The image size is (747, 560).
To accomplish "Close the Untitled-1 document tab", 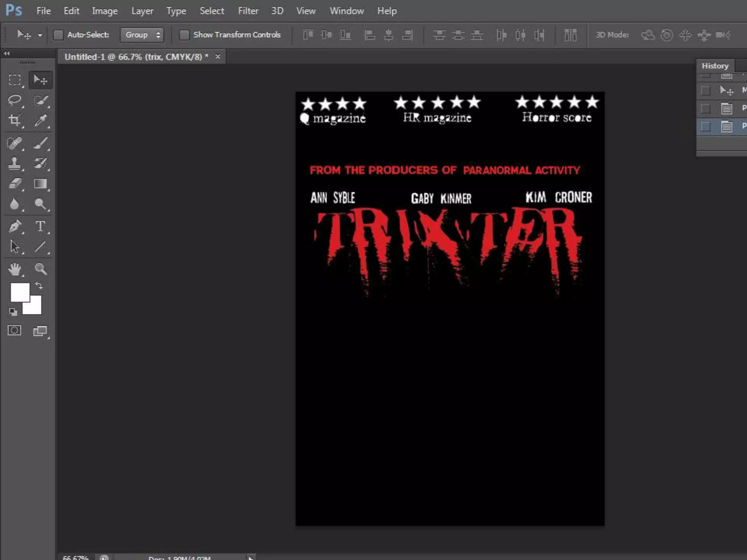I will (218, 57).
